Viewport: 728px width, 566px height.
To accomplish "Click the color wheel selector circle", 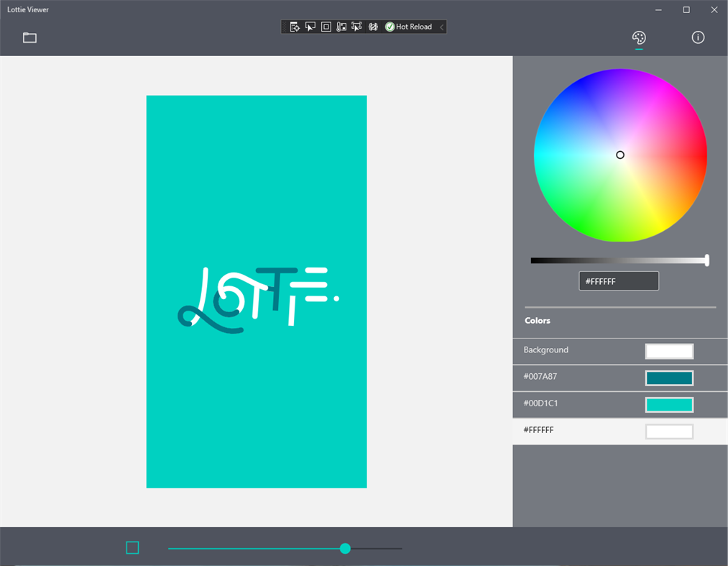I will pos(619,155).
